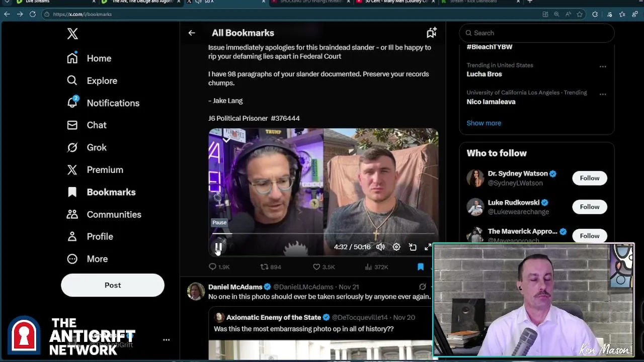Open account options three dots at bottom left
Screen dimensions: 644x362
point(166,340)
